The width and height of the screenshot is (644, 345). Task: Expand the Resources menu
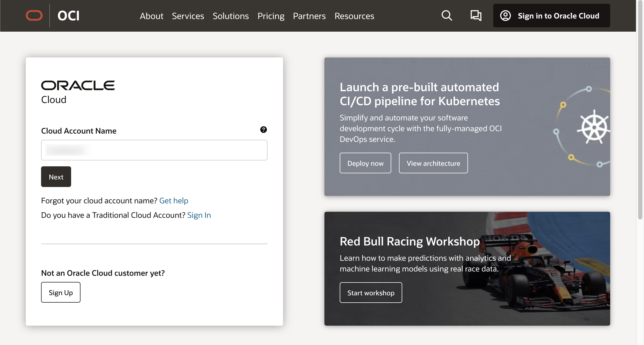tap(354, 16)
